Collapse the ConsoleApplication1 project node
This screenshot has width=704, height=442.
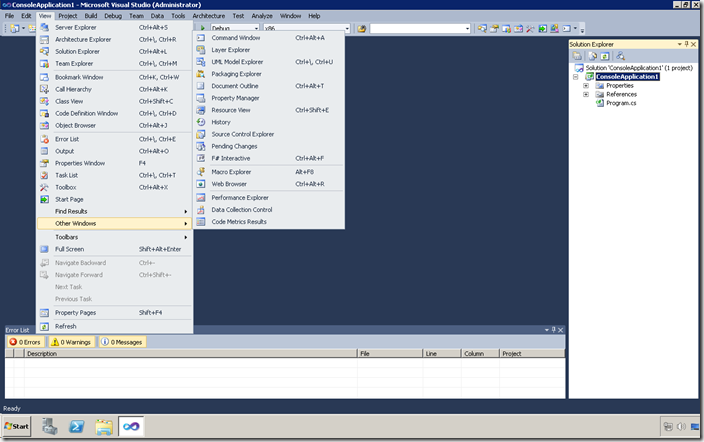point(575,77)
